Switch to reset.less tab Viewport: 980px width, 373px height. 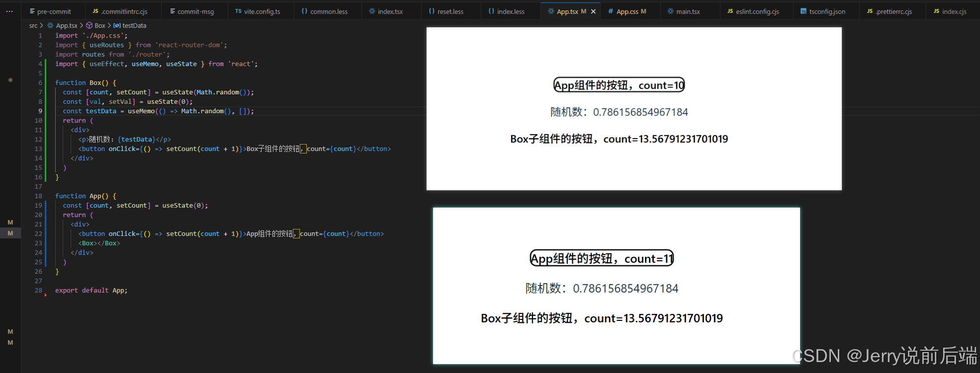point(446,11)
